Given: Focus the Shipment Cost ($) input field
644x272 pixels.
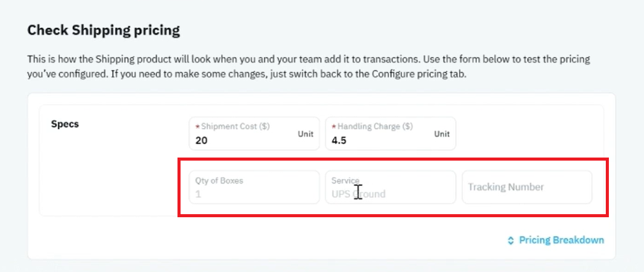Looking at the screenshot, I should (255, 134).
